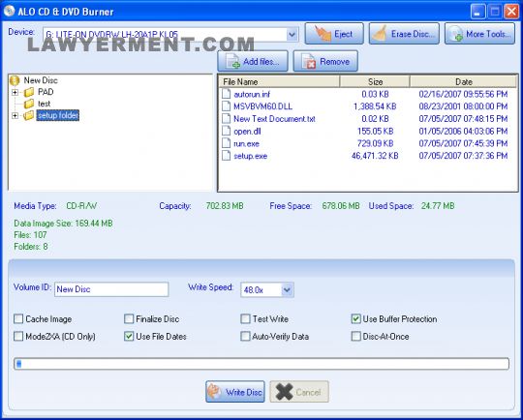Screen dimensions: 523x420
Task: Click the autorun.inf file icon
Action: click(226, 94)
